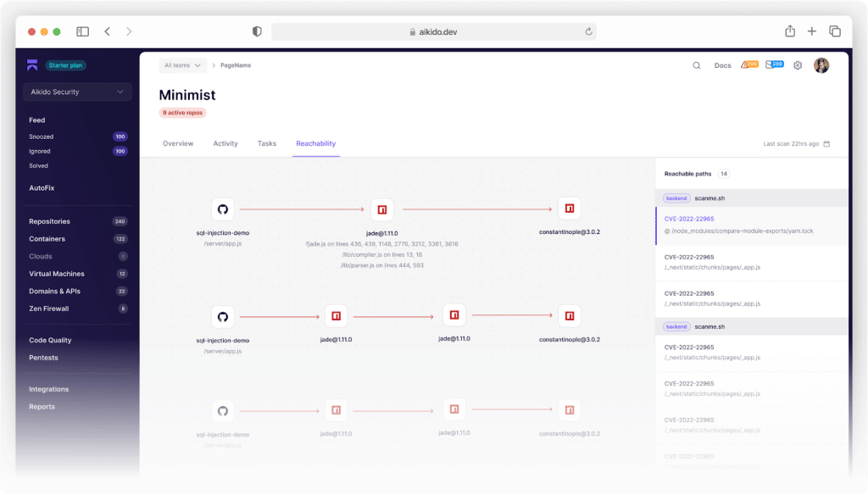Screen dimensions: 868x495
Task: Open the calendar icon beside Last scan
Action: coord(826,144)
